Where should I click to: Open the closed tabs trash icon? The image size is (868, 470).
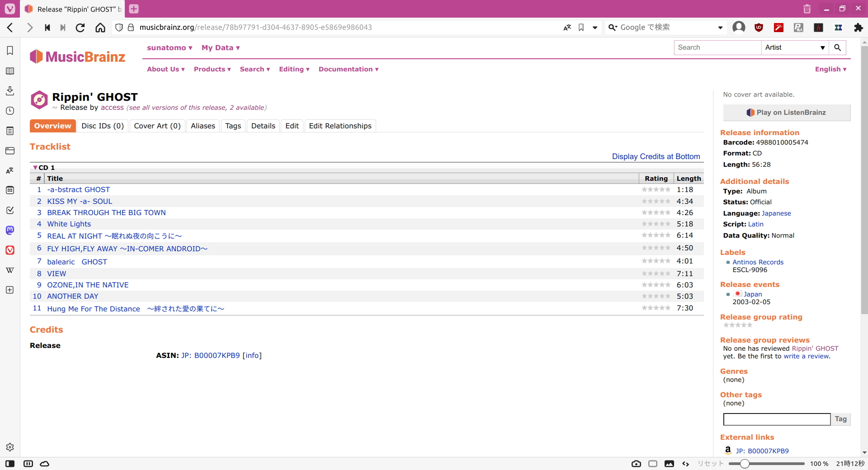pos(807,9)
